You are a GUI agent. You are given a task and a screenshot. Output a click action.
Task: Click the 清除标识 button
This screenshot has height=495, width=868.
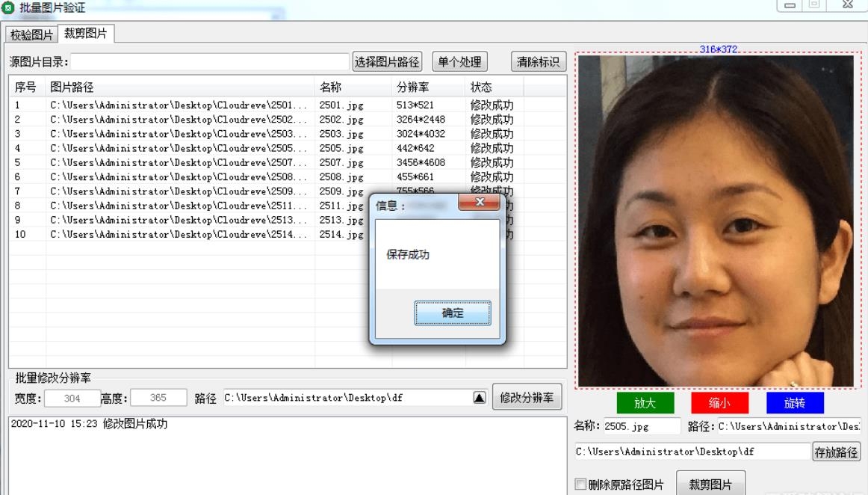(538, 62)
